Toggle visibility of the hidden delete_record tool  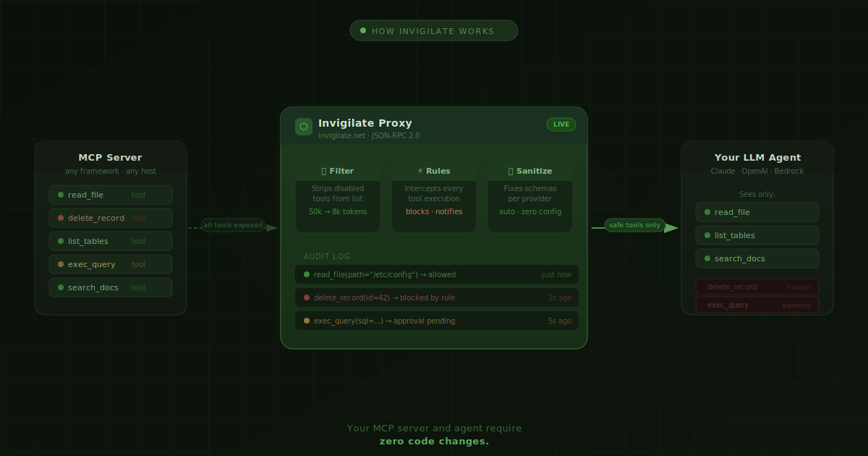click(757, 287)
